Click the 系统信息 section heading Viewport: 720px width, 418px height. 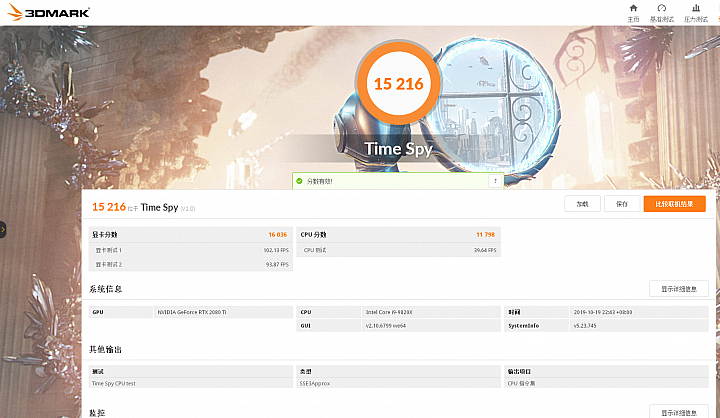click(x=106, y=289)
